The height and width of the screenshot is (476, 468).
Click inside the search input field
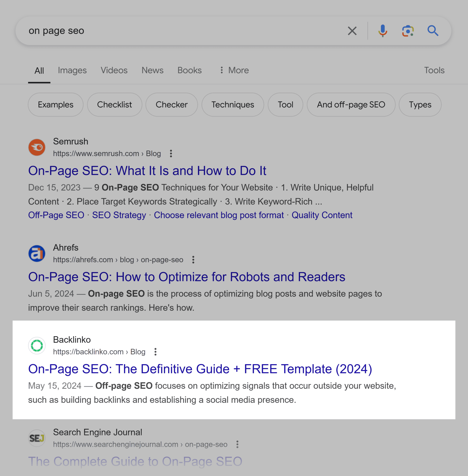pos(147,30)
